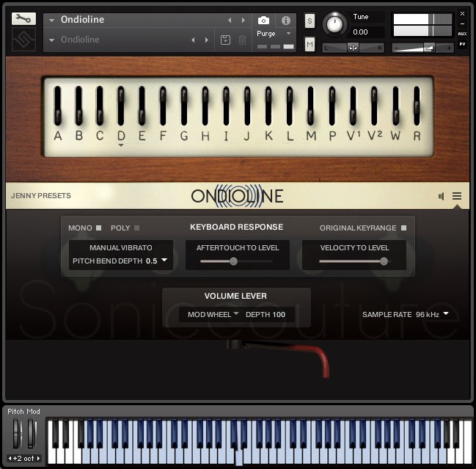The image size is (476, 469).
Task: Minimize the instrument view
Action: 462,23
